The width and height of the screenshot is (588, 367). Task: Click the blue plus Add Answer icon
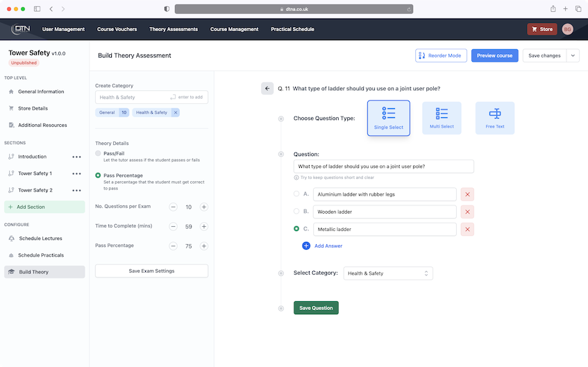click(306, 246)
